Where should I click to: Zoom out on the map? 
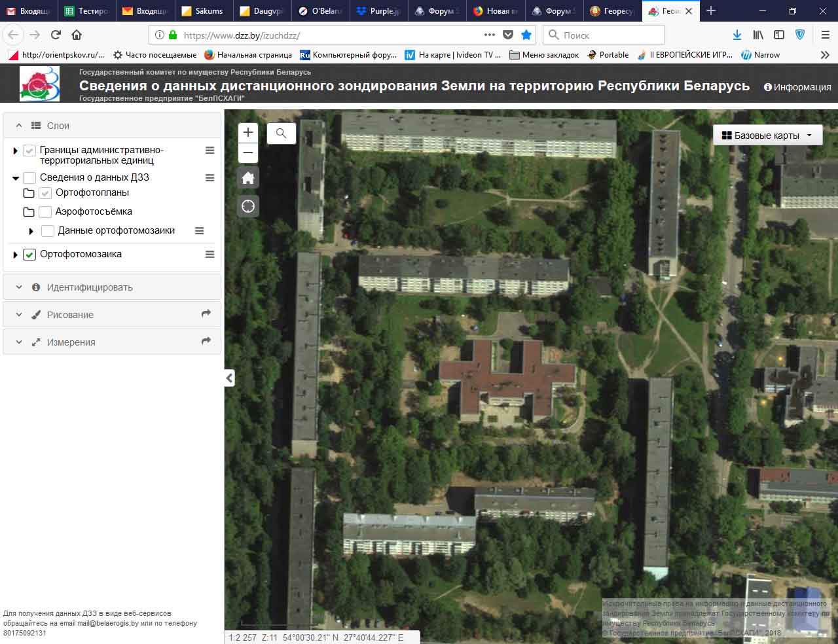[x=248, y=153]
